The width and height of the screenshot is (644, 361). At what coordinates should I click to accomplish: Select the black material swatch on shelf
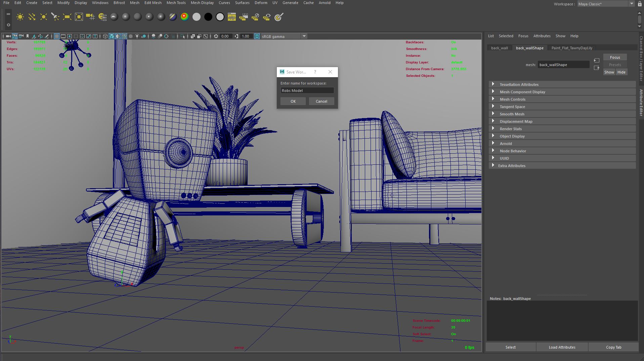[x=208, y=17]
